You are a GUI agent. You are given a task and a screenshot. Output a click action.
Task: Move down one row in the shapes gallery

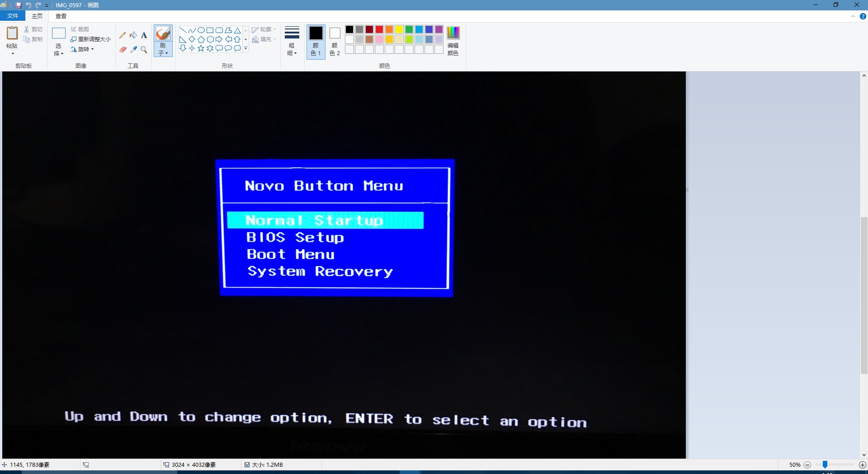[246, 39]
